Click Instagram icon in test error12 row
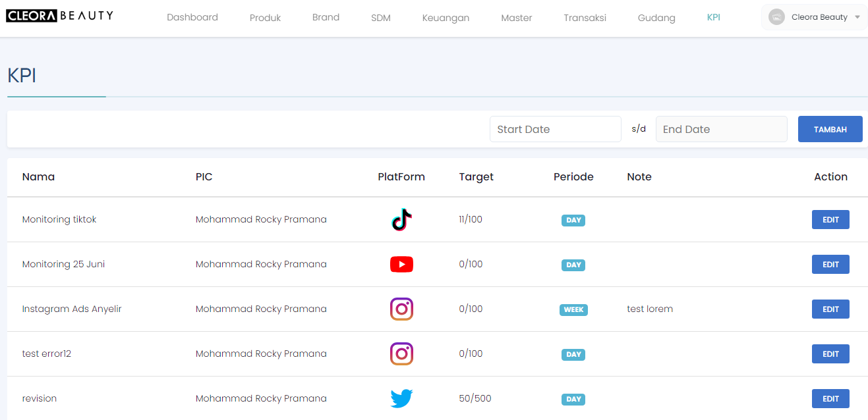 point(401,354)
